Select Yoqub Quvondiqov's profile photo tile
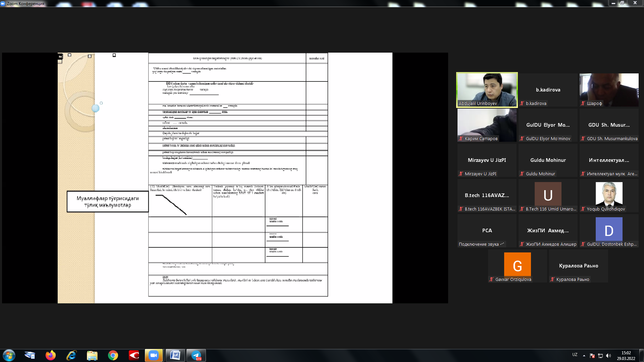The image size is (644, 362). click(609, 194)
